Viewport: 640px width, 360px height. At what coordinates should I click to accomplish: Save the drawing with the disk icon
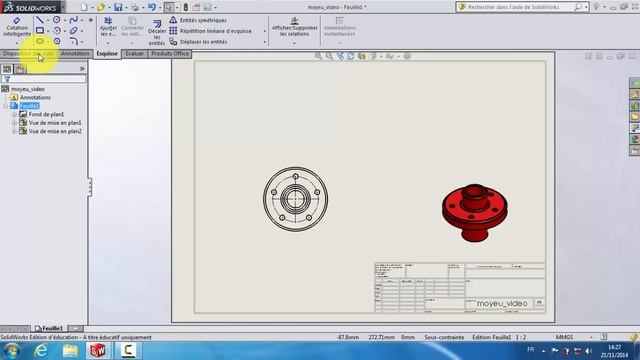point(118,7)
